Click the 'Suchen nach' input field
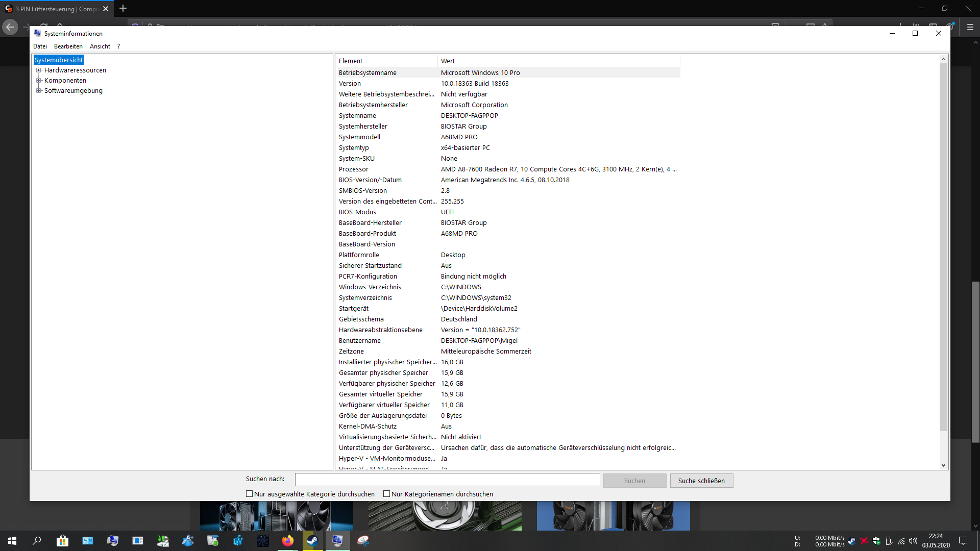Viewport: 980px width, 551px height. [447, 480]
